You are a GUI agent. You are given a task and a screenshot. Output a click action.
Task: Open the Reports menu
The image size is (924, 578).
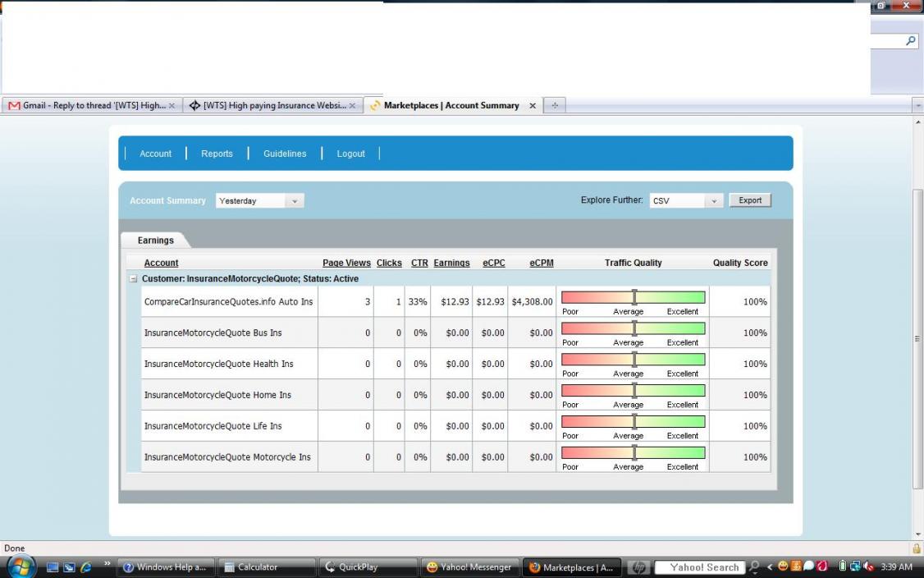click(217, 154)
